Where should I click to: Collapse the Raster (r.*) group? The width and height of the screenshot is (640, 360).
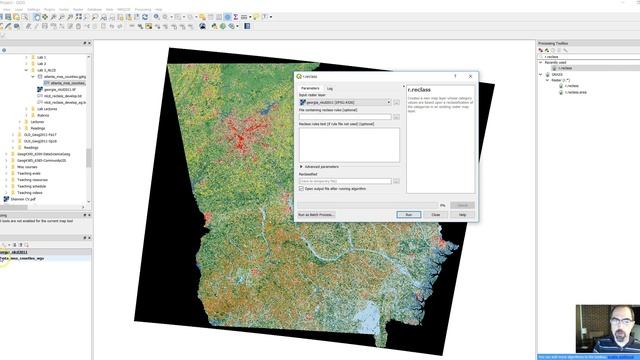point(547,80)
